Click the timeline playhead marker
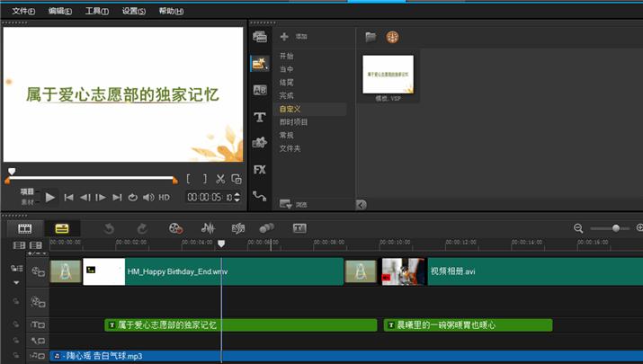 point(221,244)
